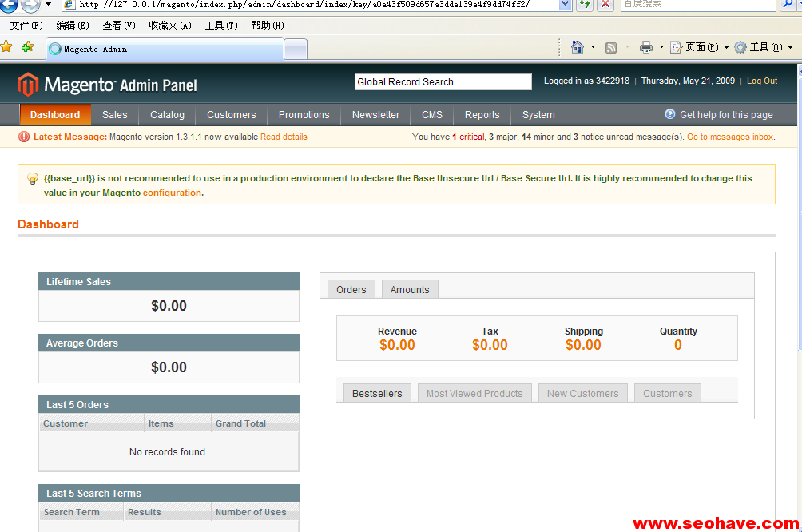
Task: Open the 帮助(H) menu
Action: [x=268, y=25]
